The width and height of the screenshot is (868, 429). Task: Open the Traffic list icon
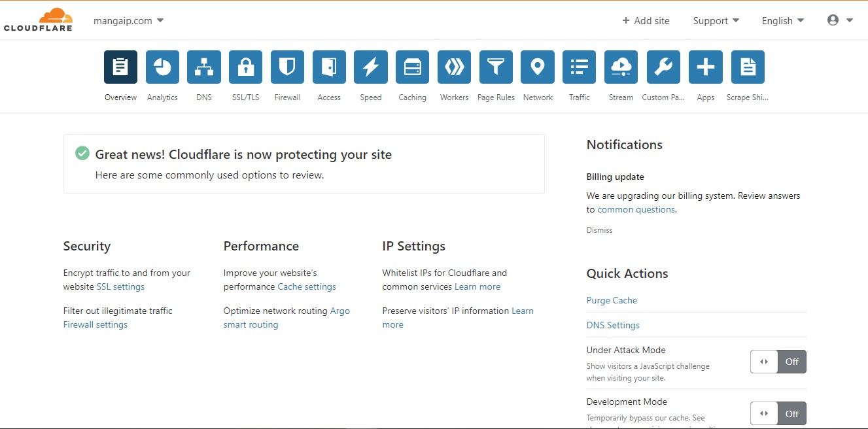[x=580, y=67]
